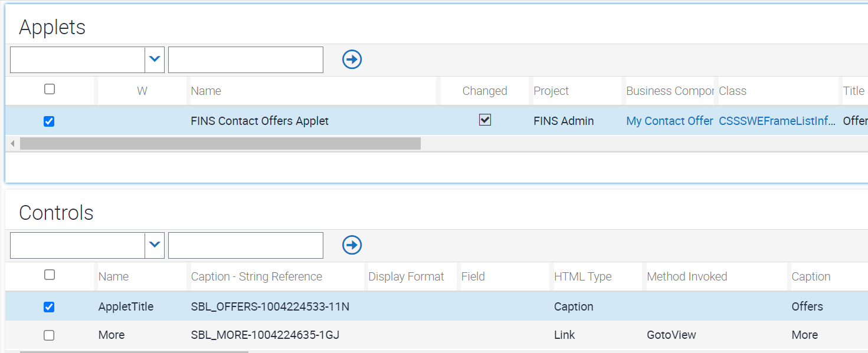Toggle the Changed checkbox for FINS Contact Offers Applet
Image resolution: width=868 pixels, height=353 pixels.
tap(484, 120)
